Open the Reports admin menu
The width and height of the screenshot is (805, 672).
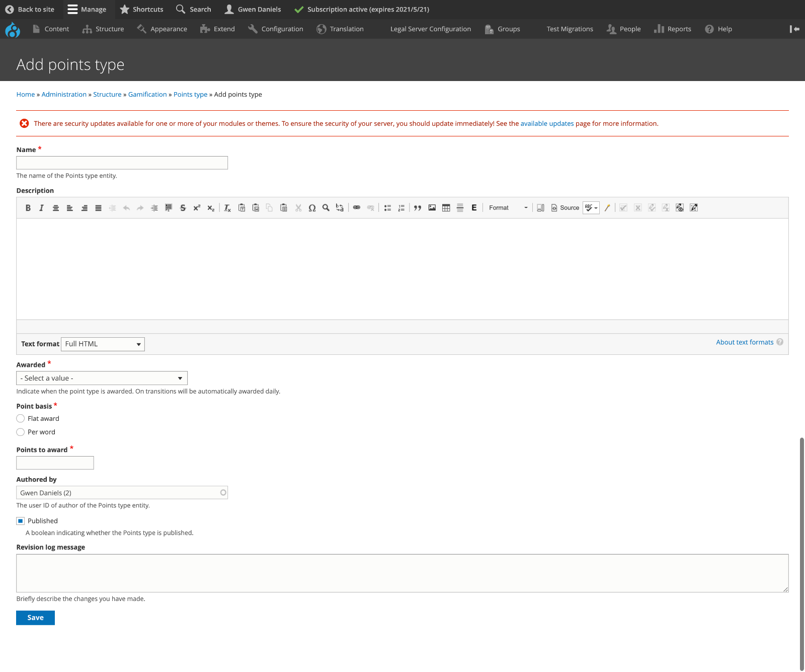[673, 29]
